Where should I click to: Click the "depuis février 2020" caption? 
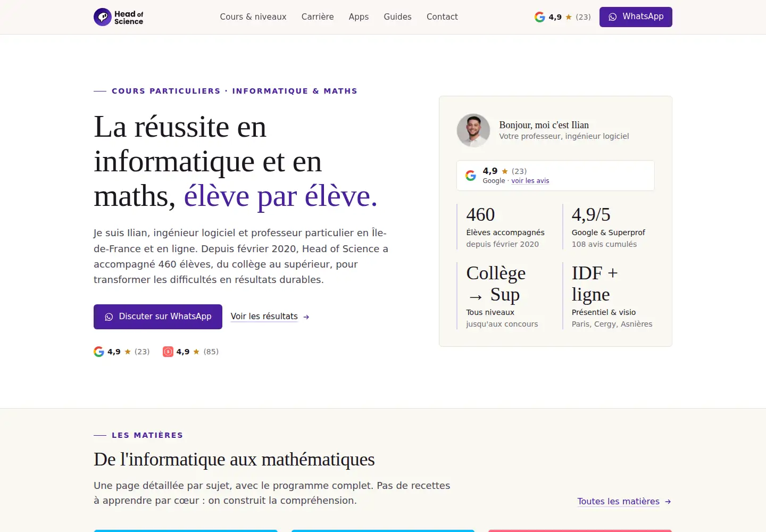[x=503, y=244]
